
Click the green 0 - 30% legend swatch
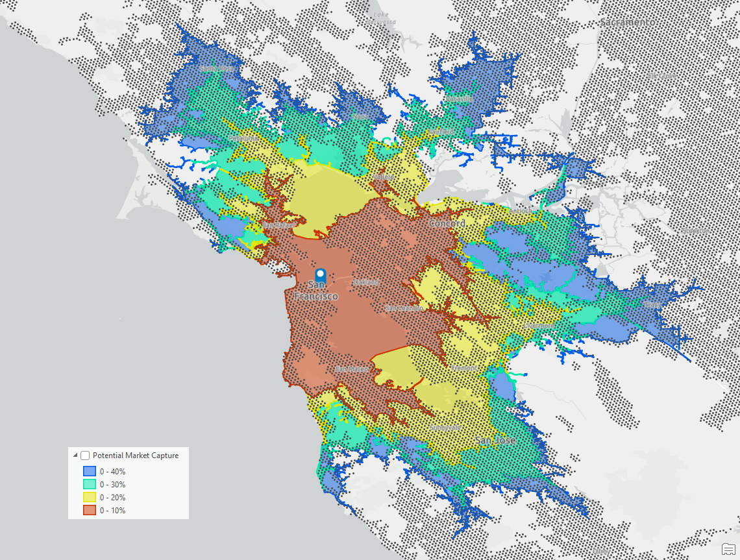click(x=90, y=484)
